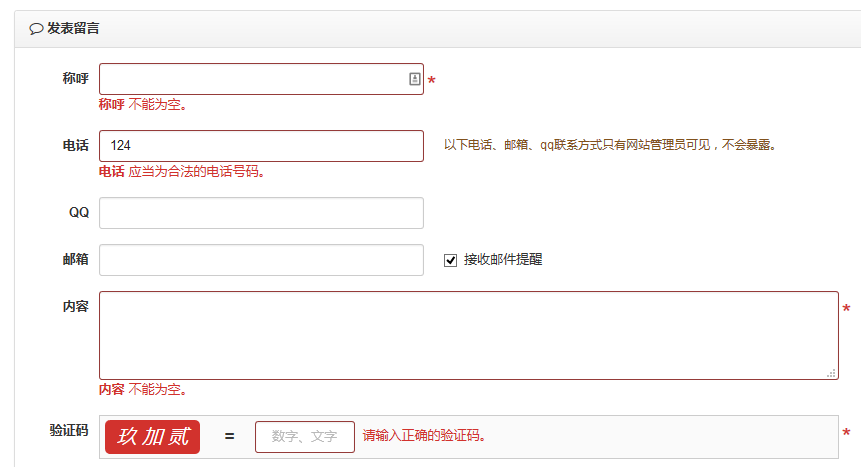Grab the 内容 textarea resize handle
861x467 pixels.
[x=831, y=372]
